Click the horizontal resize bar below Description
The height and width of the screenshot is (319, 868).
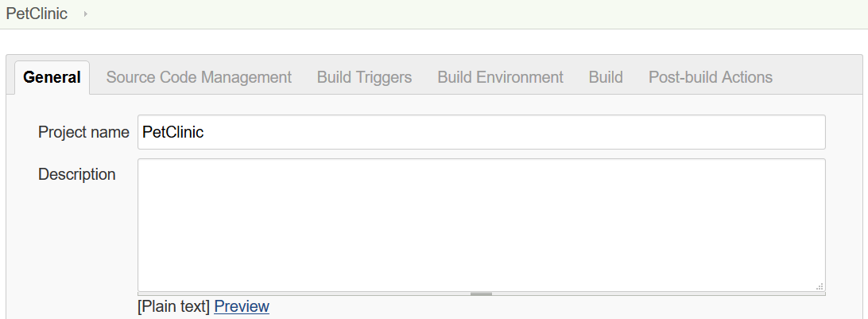coord(482,294)
